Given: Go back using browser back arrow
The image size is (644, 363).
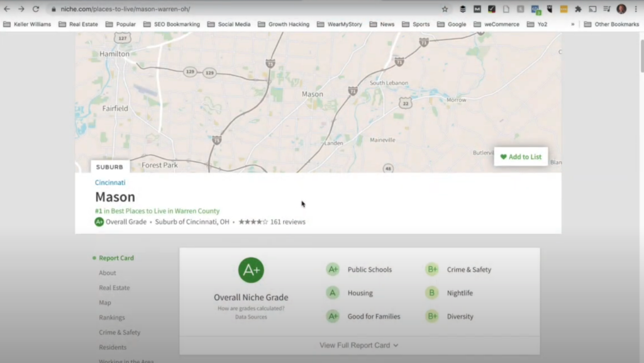Looking at the screenshot, I should pyautogui.click(x=7, y=9).
